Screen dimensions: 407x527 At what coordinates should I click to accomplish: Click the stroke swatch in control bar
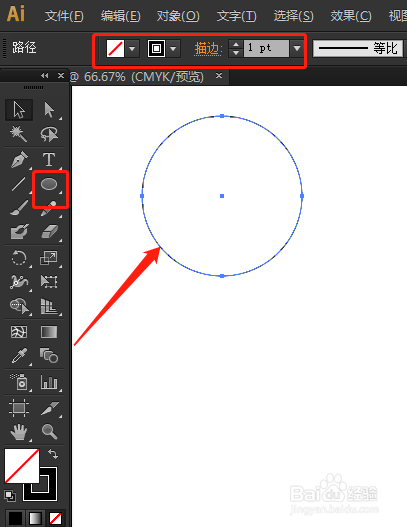[x=156, y=49]
